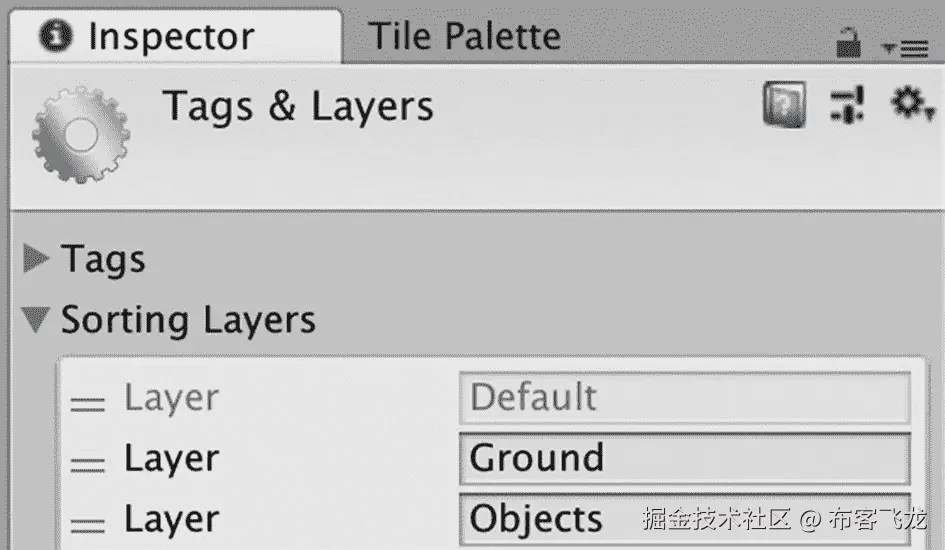The width and height of the screenshot is (945, 550).
Task: Expand the Tags section triangle
Action: tap(37, 260)
